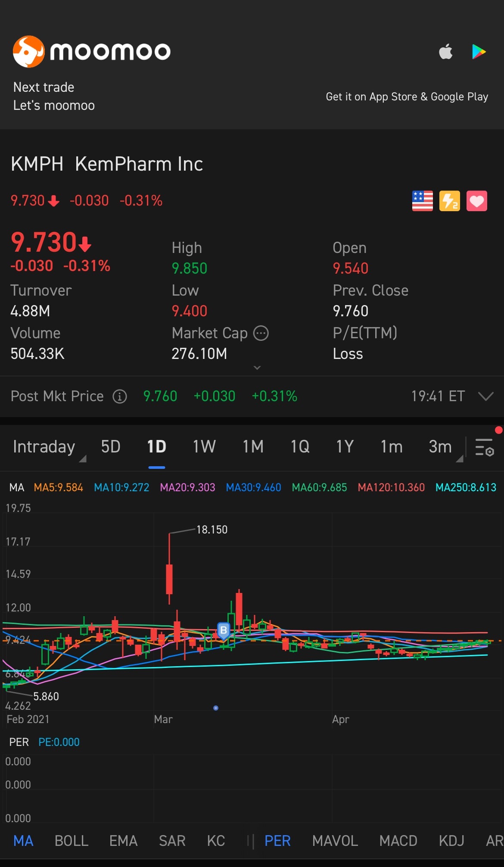
Task: Select the blue B marker on the chart
Action: point(224,631)
